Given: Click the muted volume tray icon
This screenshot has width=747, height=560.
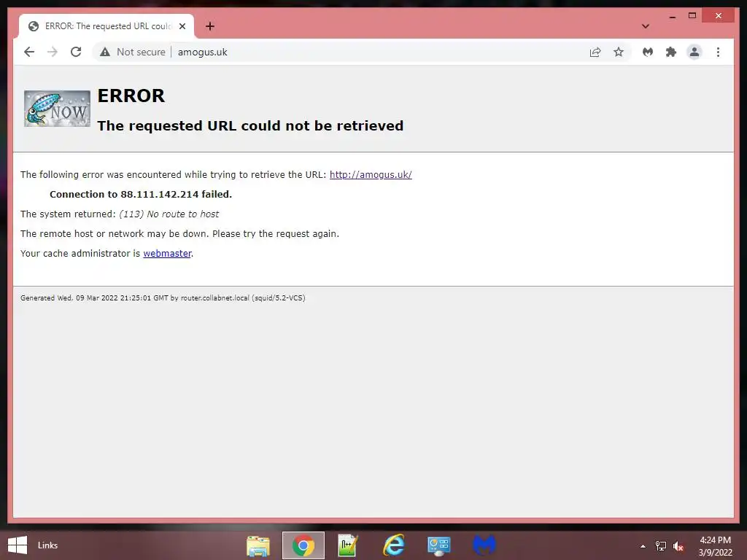Looking at the screenshot, I should tap(678, 546).
